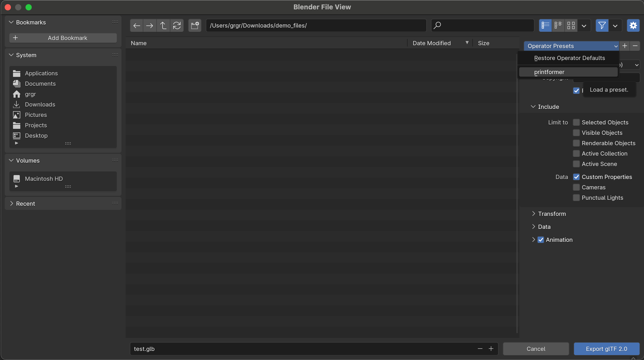
Task: Disable Custom Properties checkbox
Action: (x=576, y=177)
